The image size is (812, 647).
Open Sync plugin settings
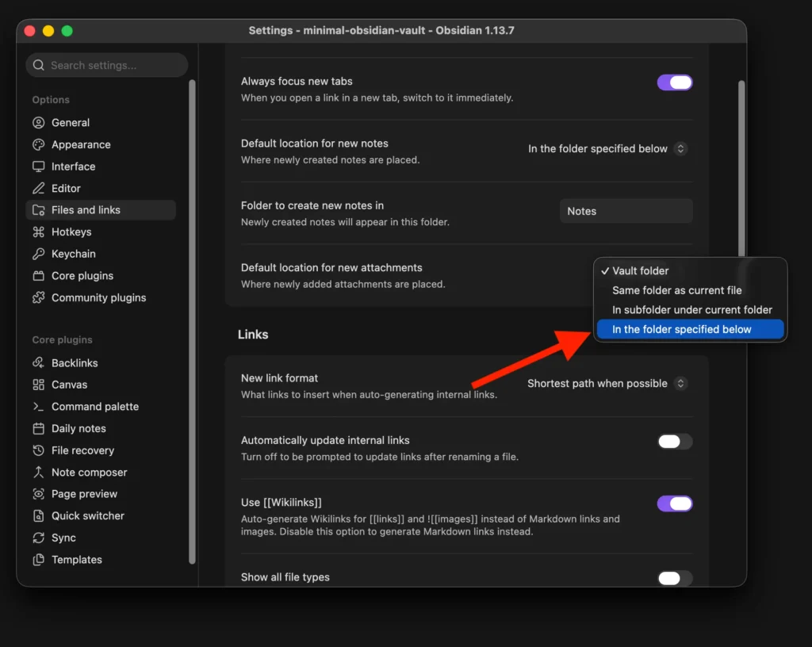pyautogui.click(x=101, y=538)
